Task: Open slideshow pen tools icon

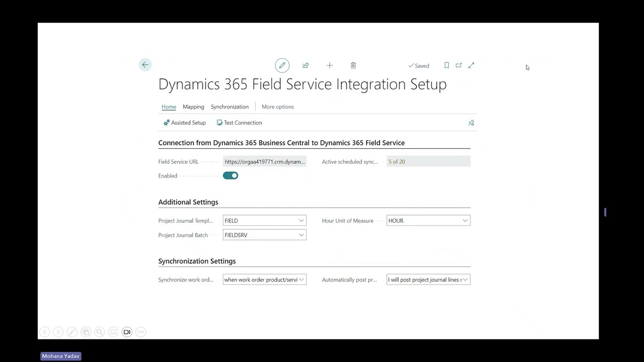Action: pyautogui.click(x=72, y=332)
